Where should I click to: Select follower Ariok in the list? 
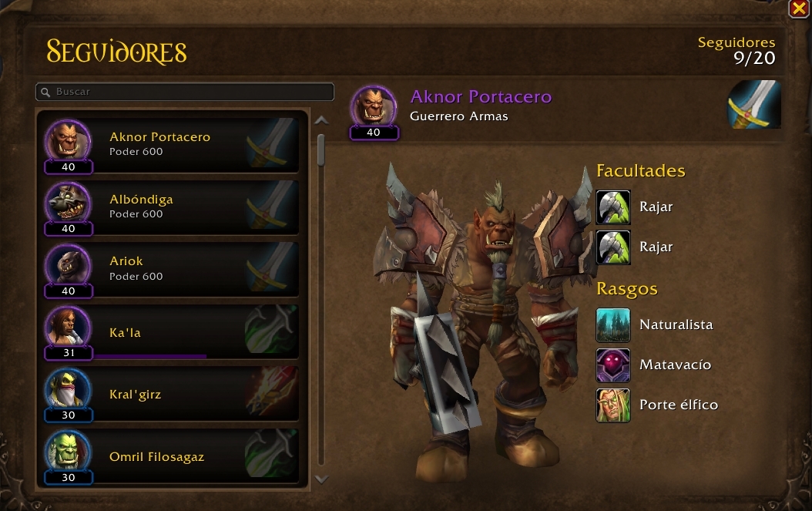coord(169,270)
